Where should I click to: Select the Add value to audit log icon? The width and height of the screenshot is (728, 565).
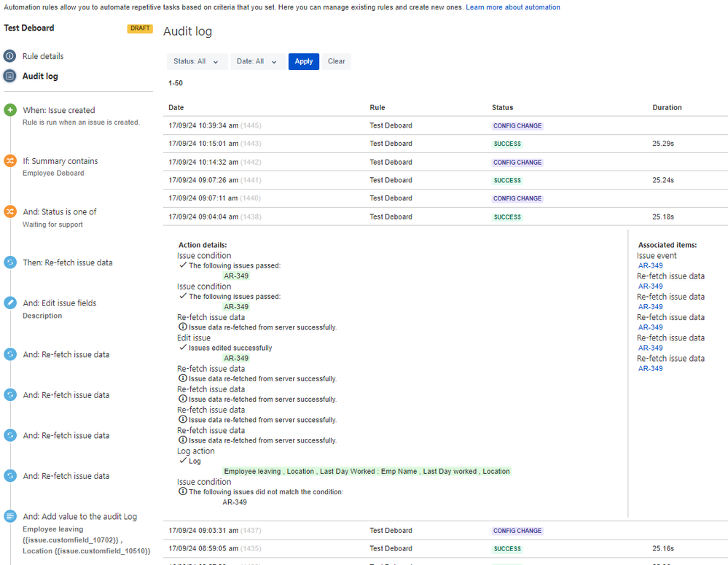click(10, 516)
